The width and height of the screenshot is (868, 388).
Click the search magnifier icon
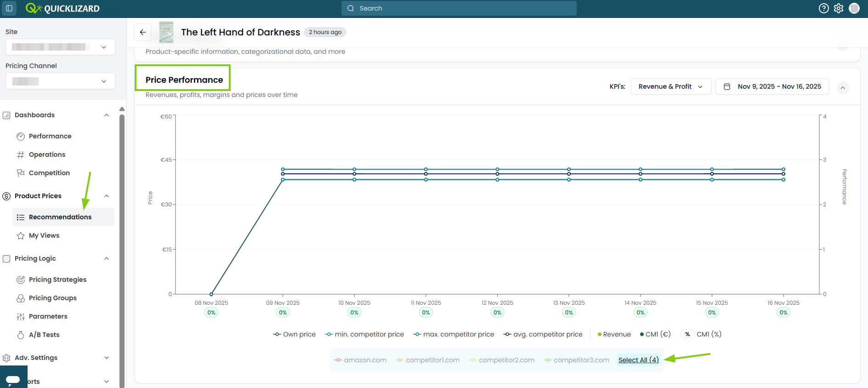pyautogui.click(x=351, y=8)
